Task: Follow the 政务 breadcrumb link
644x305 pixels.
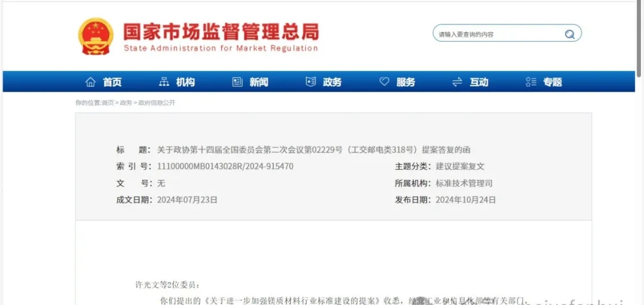Action: [126, 103]
